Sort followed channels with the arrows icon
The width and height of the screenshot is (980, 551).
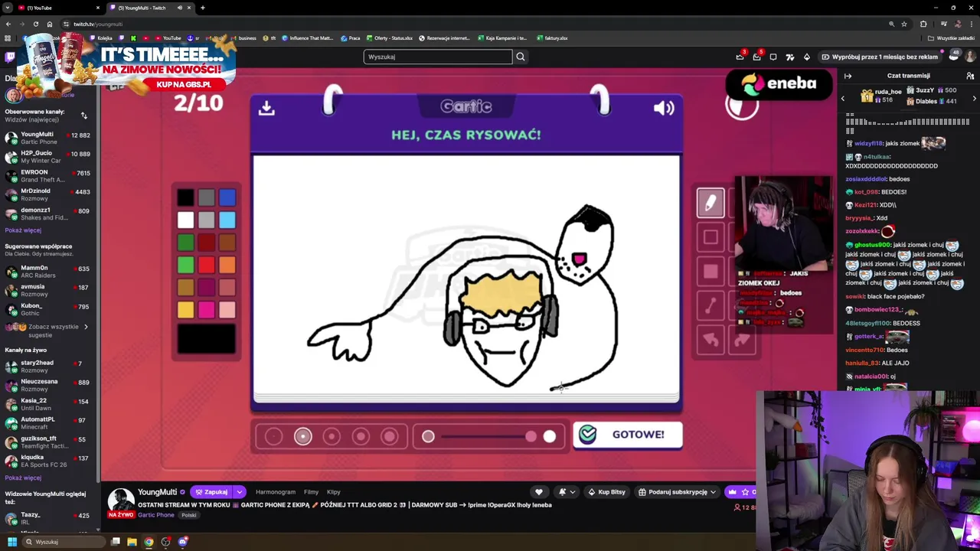pyautogui.click(x=83, y=116)
